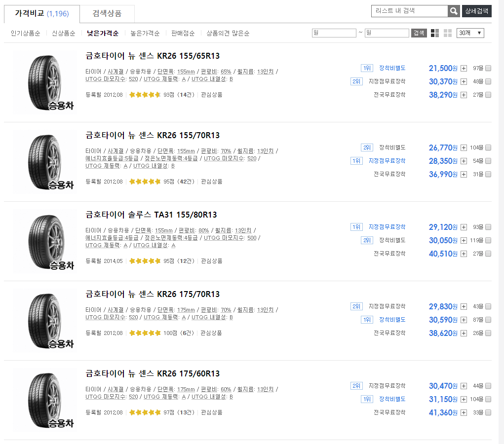Click tire thumbnail of TA31 155/80R13
Image resolution: width=504 pixels, height=444 pixels.
coord(45,242)
